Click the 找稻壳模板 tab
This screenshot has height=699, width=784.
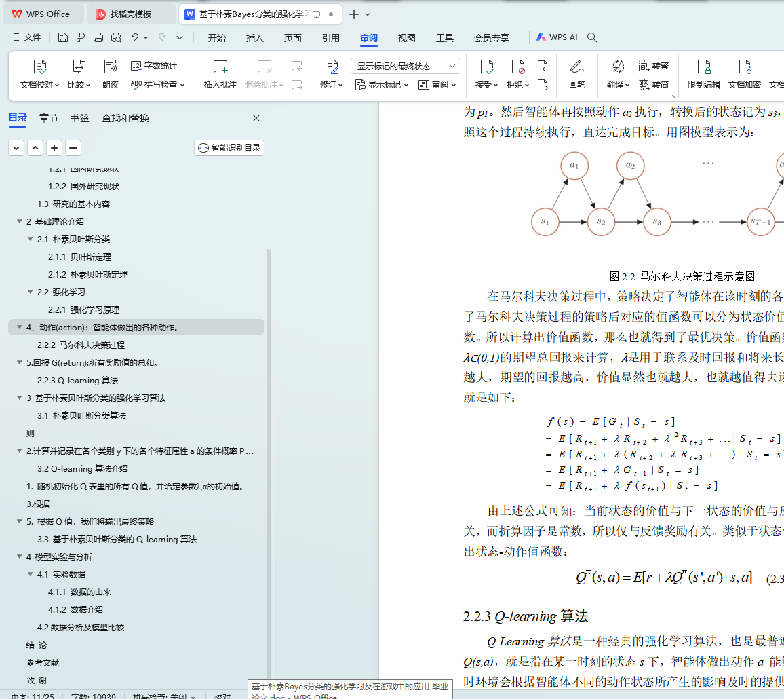click(x=132, y=14)
